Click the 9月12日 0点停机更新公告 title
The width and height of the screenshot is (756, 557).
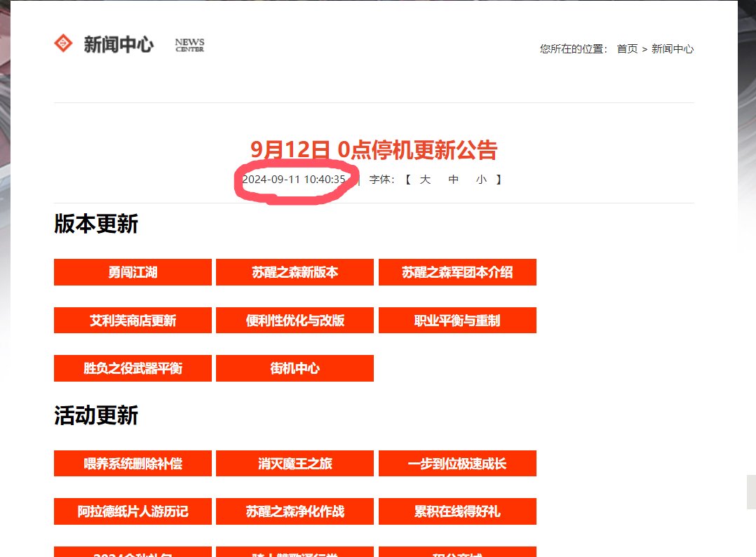[374, 149]
